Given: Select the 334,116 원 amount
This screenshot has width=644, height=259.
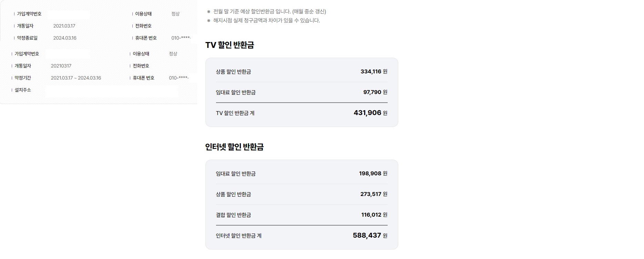Looking at the screenshot, I should click(x=374, y=72).
